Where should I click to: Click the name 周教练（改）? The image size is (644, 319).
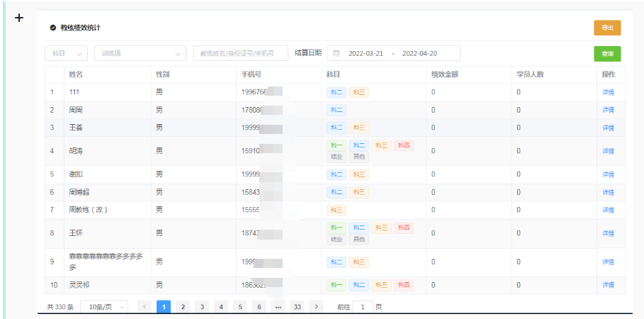[89, 210]
